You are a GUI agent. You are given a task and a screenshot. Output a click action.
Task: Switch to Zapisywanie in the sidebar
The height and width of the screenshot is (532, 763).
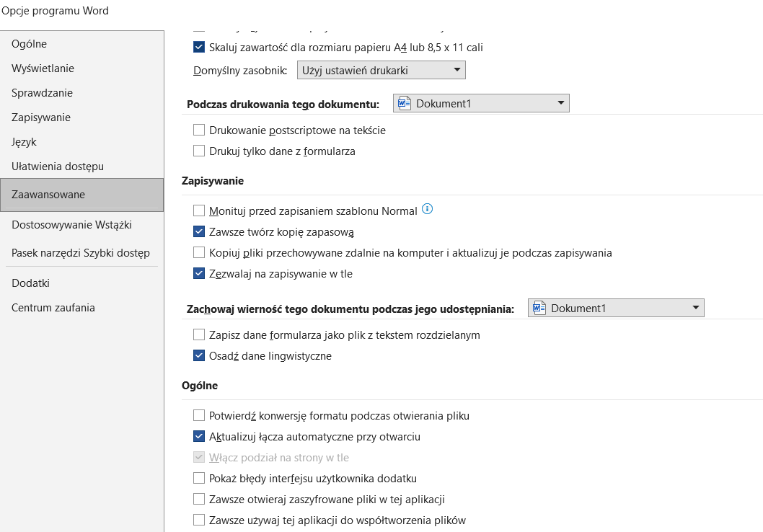point(81,118)
